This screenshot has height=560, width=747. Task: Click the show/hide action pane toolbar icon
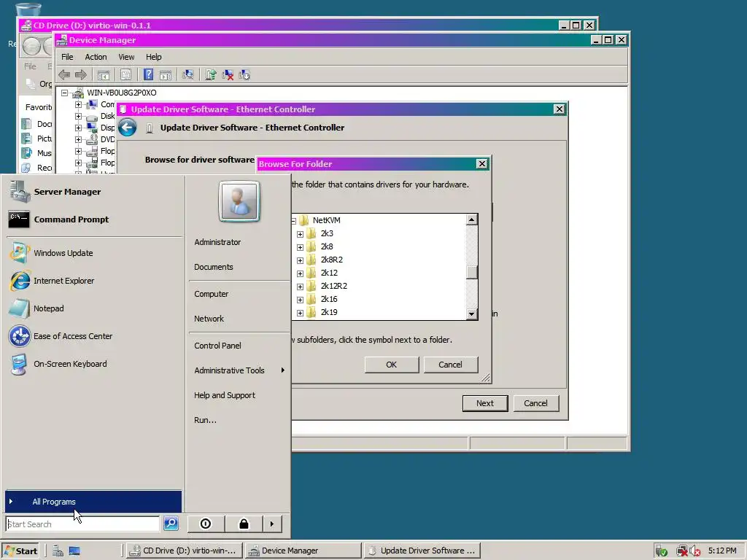click(166, 75)
